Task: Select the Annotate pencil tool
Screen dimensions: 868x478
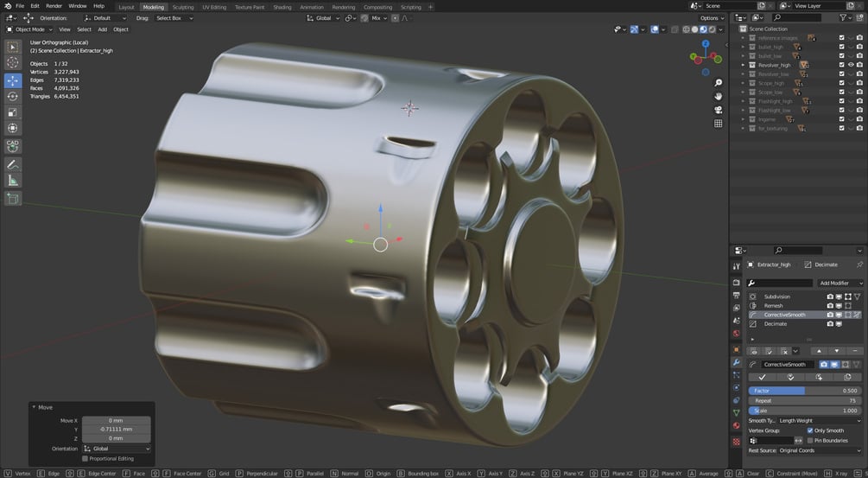Action: point(13,164)
